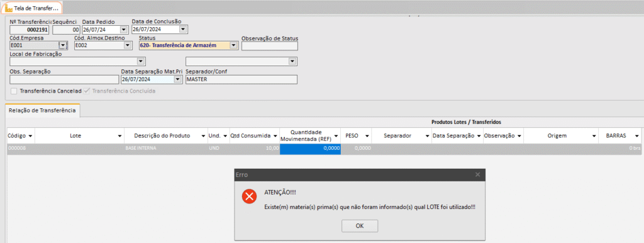This screenshot has height=243, width=644.
Task: Open the Origem column filter arrow
Action: 594,136
